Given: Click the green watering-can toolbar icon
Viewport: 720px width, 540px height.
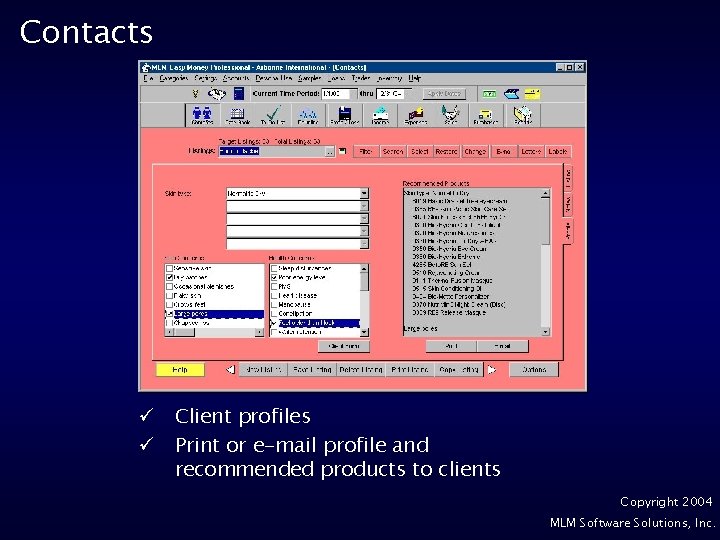Looking at the screenshot, I should pyautogui.click(x=451, y=115).
